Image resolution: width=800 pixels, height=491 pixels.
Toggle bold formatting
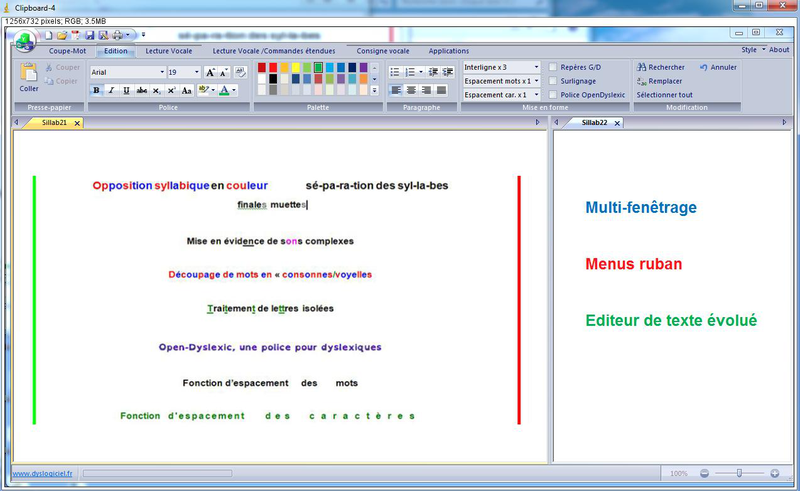pos(96,90)
